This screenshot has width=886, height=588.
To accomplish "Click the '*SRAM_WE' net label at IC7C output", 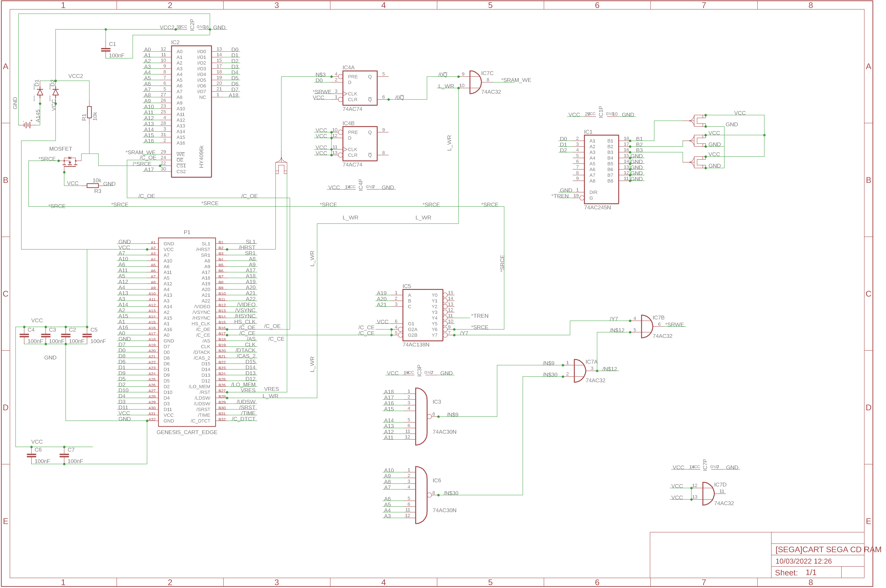I will 516,80.
